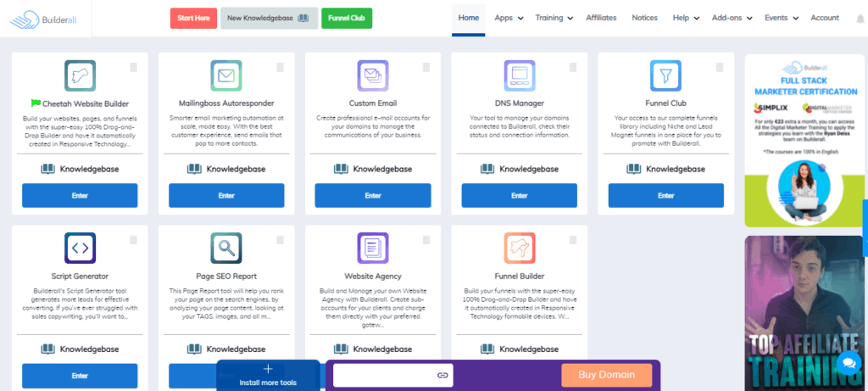Click trash icon on Script Generator card
Viewport: 868px width, 391px height.
[133, 240]
